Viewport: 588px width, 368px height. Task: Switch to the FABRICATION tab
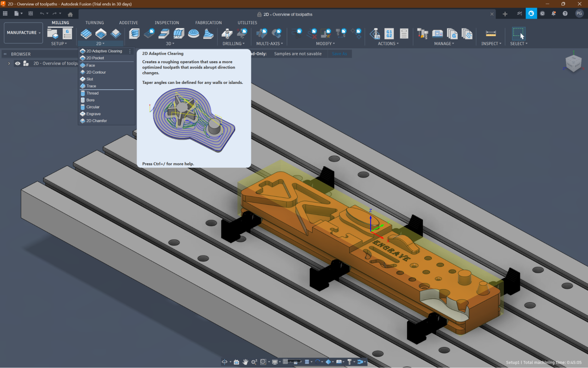[209, 23]
